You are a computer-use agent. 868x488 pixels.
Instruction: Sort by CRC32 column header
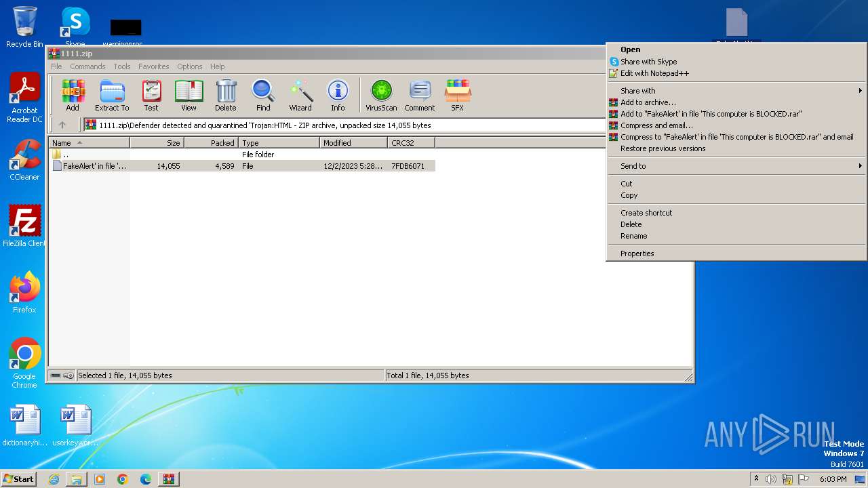(x=411, y=143)
